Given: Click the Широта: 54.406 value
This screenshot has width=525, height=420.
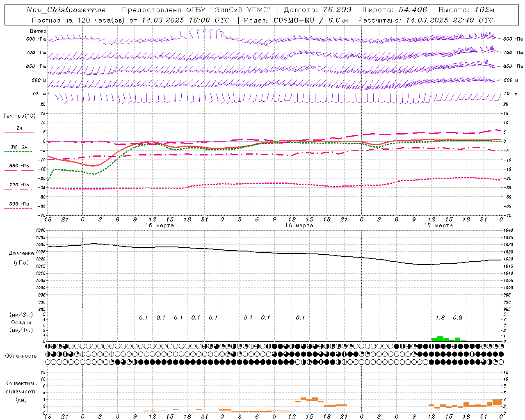Looking at the screenshot, I should pyautogui.click(x=395, y=10).
